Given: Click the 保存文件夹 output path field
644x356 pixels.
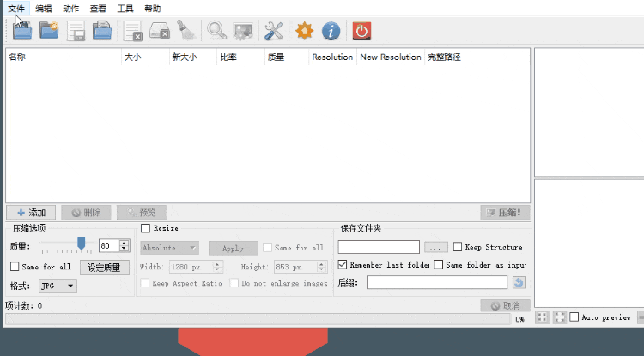Looking at the screenshot, I should [x=379, y=247].
